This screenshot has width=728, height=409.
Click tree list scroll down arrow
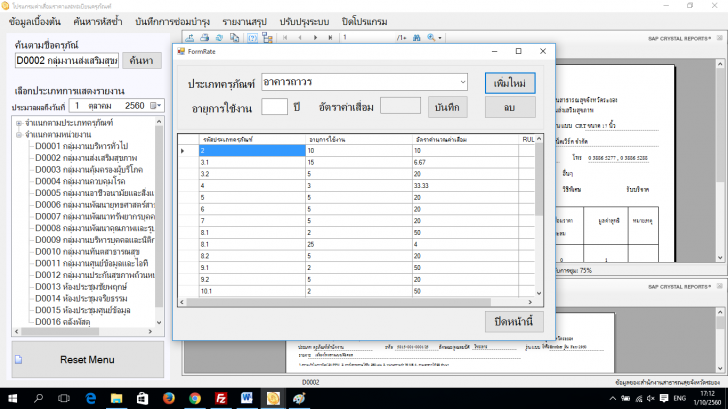tap(159, 322)
